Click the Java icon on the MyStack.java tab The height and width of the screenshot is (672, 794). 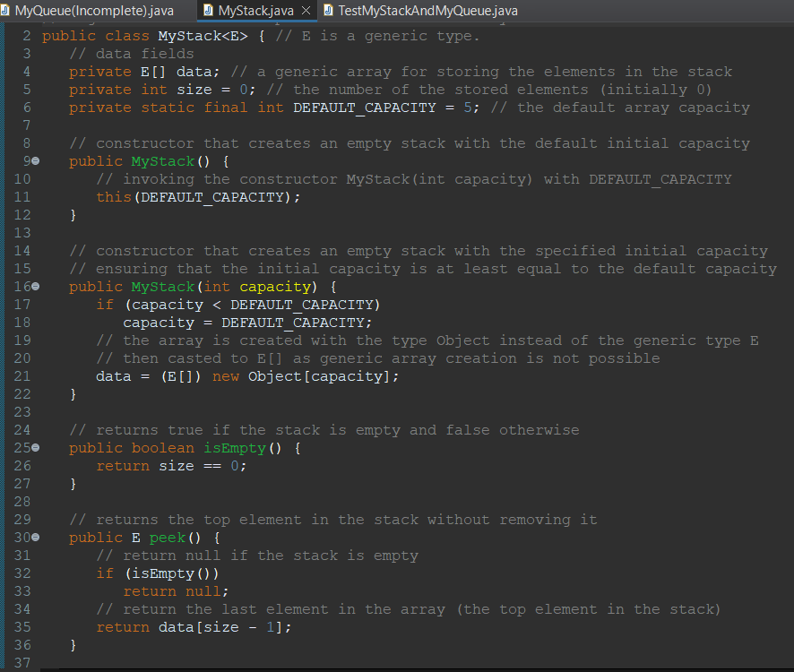tap(210, 11)
